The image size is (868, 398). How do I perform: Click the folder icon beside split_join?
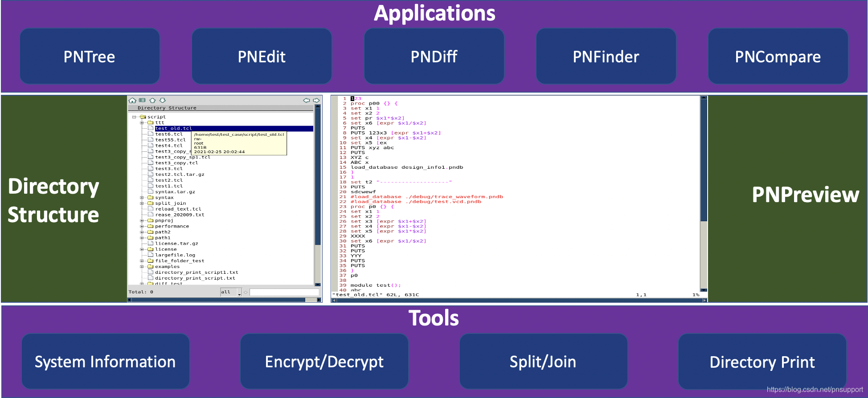point(151,203)
